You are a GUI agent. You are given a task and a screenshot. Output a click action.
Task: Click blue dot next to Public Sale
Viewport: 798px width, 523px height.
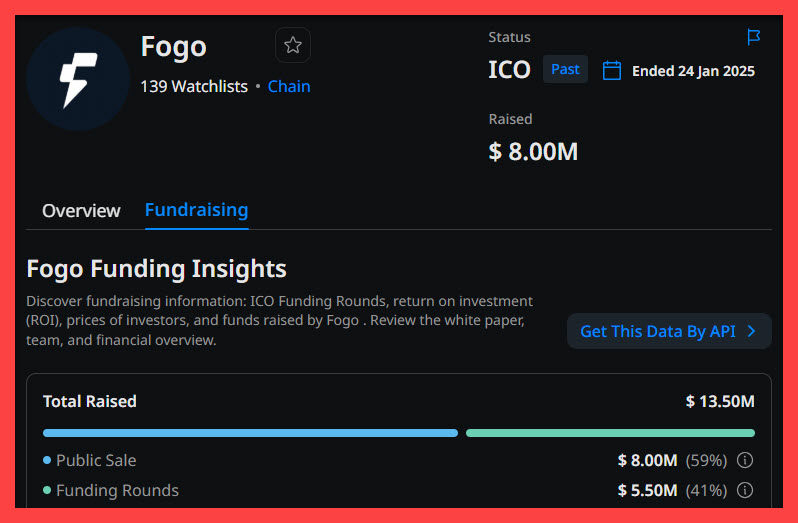[x=47, y=460]
